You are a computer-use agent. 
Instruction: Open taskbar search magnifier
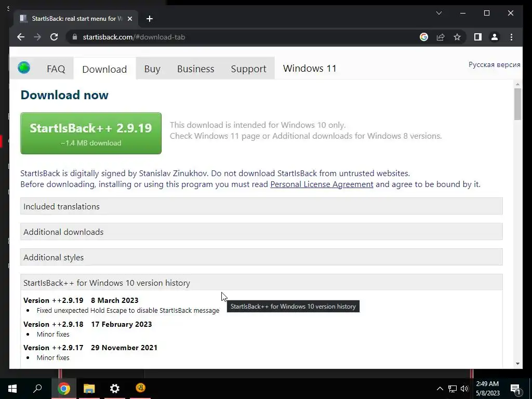pos(37,389)
